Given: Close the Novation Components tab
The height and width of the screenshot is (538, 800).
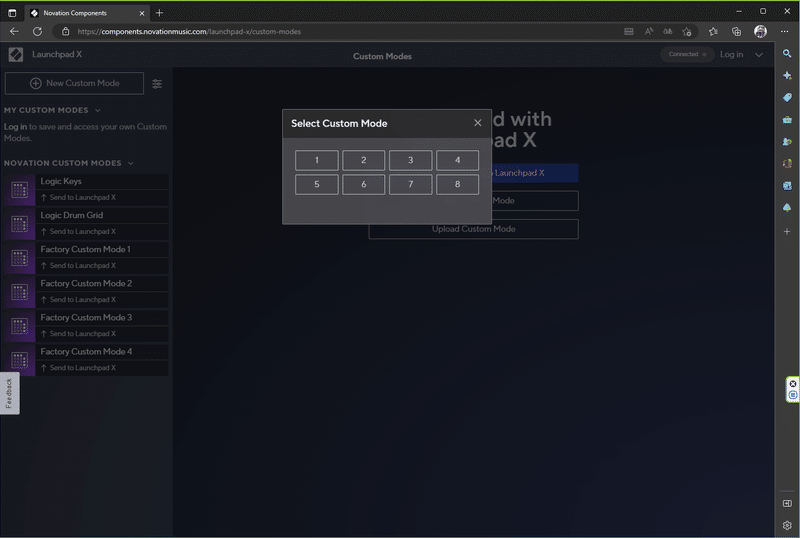Looking at the screenshot, I should click(x=142, y=13).
